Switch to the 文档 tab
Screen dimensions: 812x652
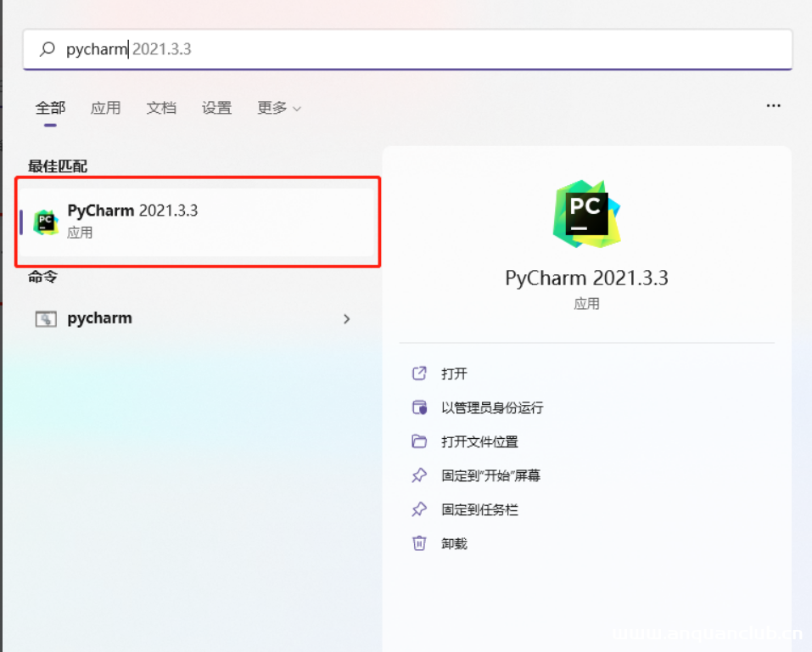coord(161,108)
